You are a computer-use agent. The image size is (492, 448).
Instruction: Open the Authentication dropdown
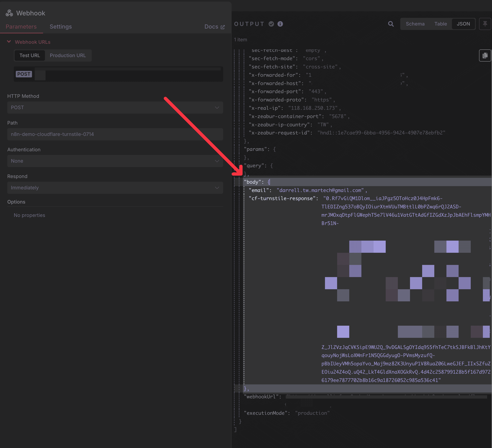(115, 161)
